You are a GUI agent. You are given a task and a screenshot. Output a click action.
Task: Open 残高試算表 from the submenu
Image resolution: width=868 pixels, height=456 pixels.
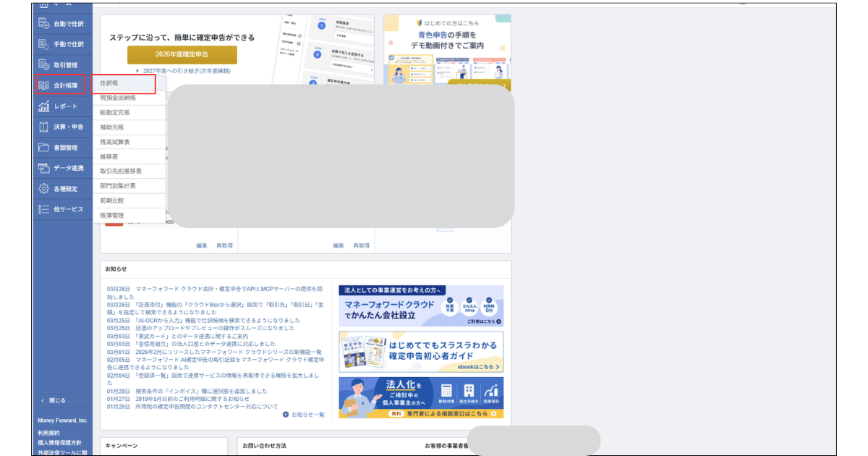(x=114, y=142)
